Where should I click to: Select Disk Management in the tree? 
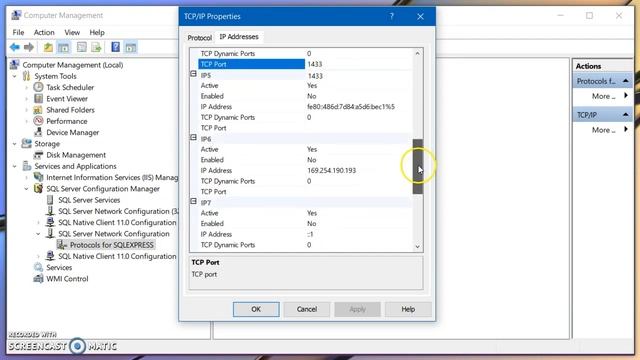[x=76, y=155]
